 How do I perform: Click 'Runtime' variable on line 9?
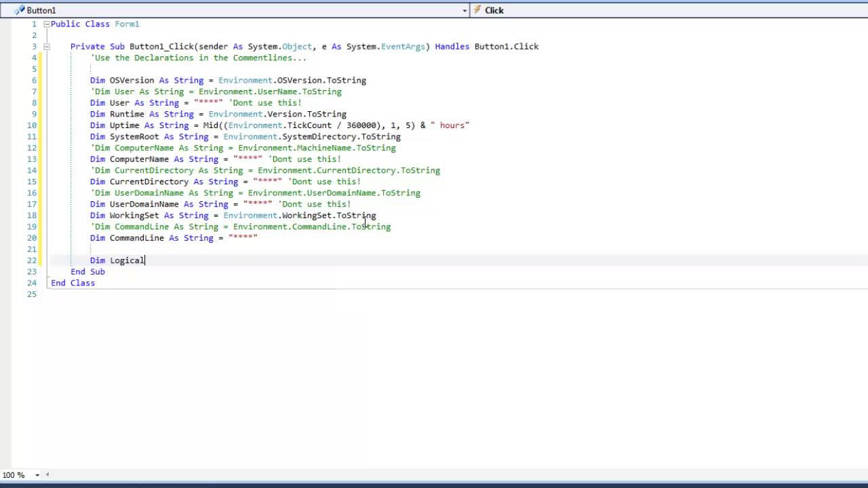point(127,114)
